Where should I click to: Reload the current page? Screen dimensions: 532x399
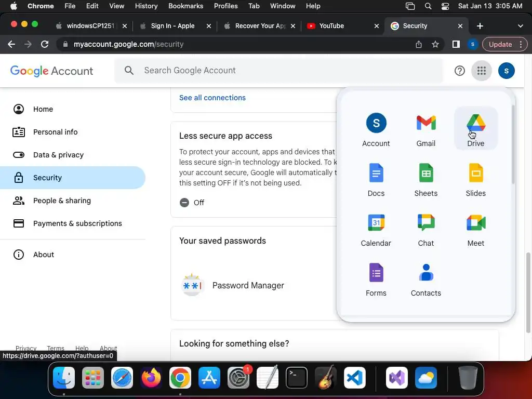45,44
